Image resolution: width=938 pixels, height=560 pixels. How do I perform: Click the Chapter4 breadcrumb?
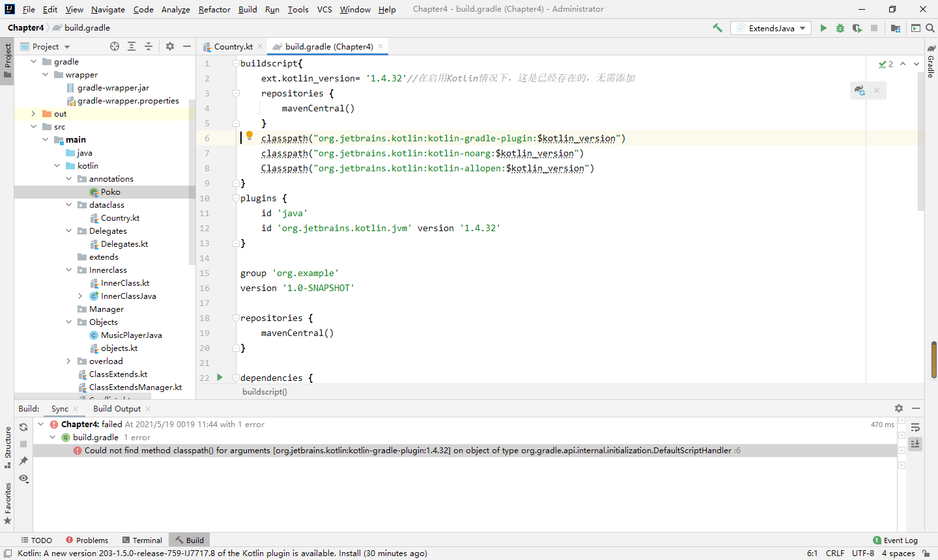[26, 27]
